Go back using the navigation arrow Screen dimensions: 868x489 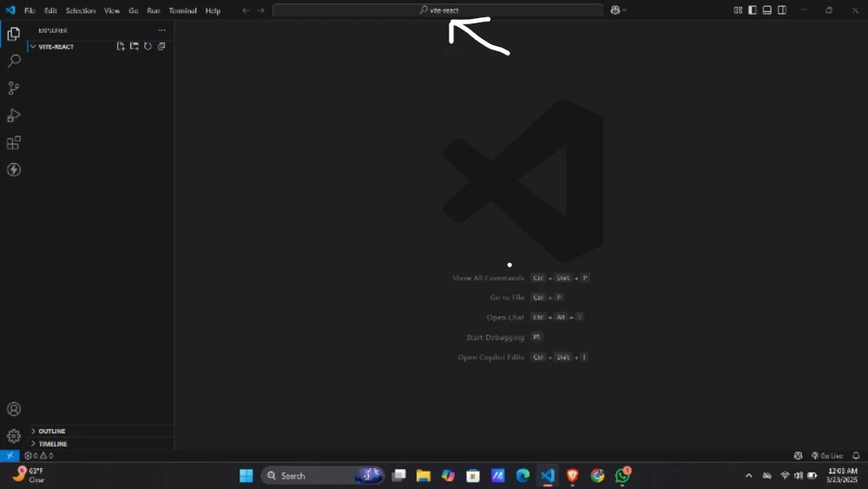coord(246,10)
